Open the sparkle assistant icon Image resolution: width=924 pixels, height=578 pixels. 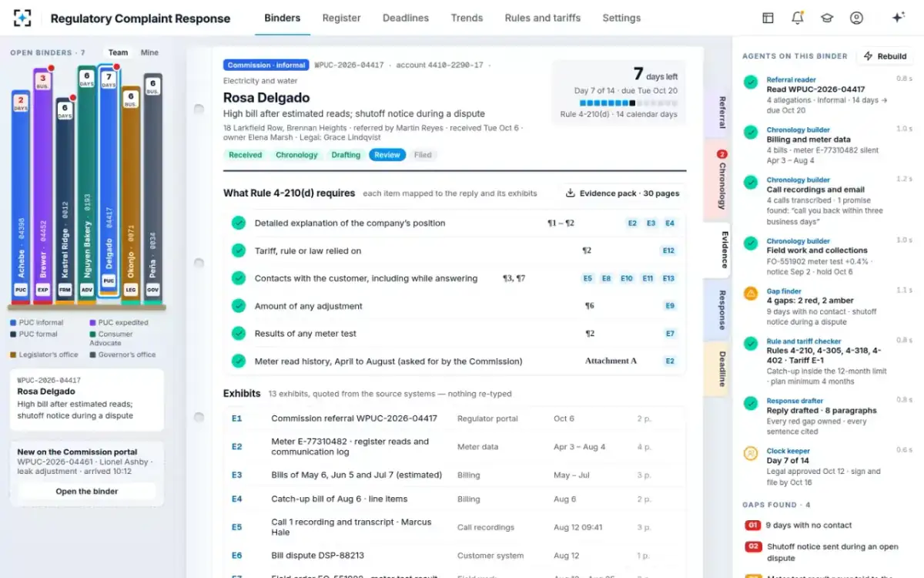898,18
